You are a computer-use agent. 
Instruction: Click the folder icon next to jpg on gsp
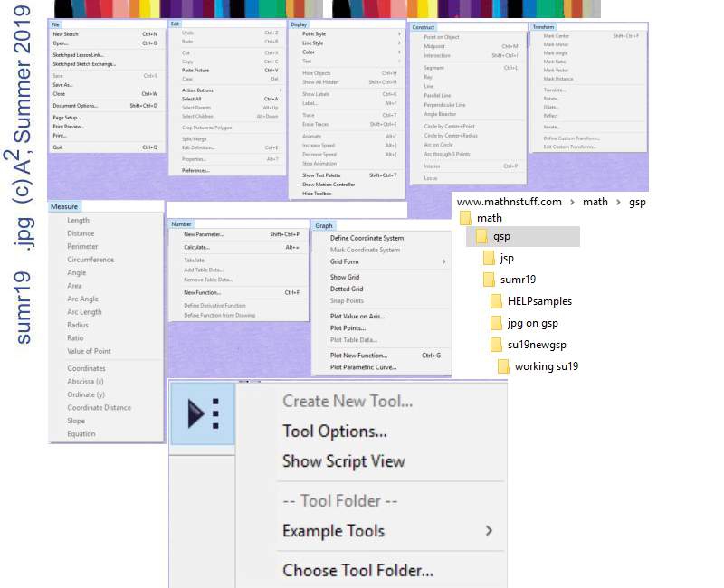tap(496, 323)
